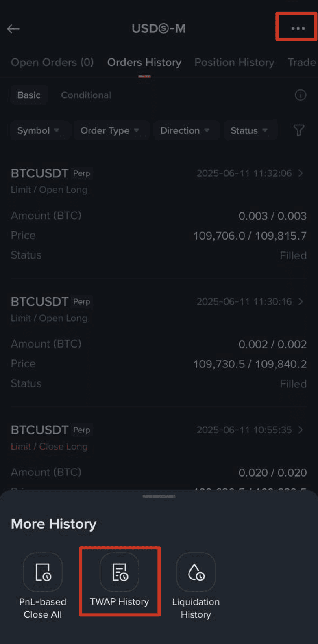Tap the back arrow icon
Image resolution: width=318 pixels, height=644 pixels.
13,28
